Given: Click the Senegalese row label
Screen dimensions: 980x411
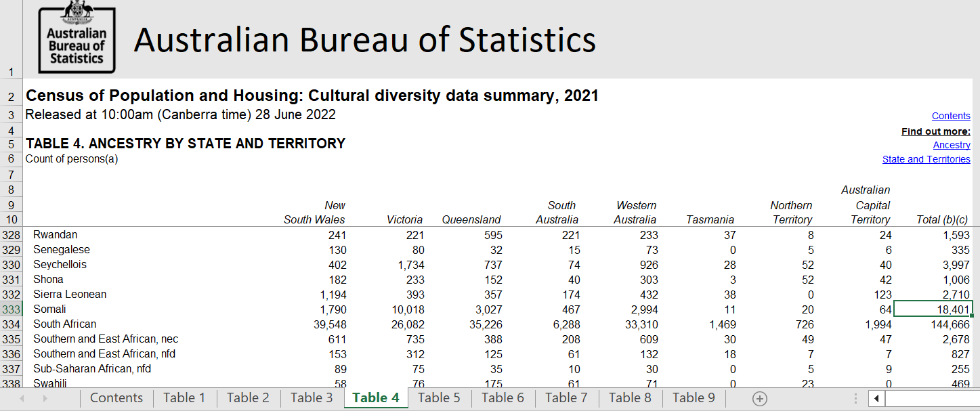Looking at the screenshot, I should coord(62,250).
